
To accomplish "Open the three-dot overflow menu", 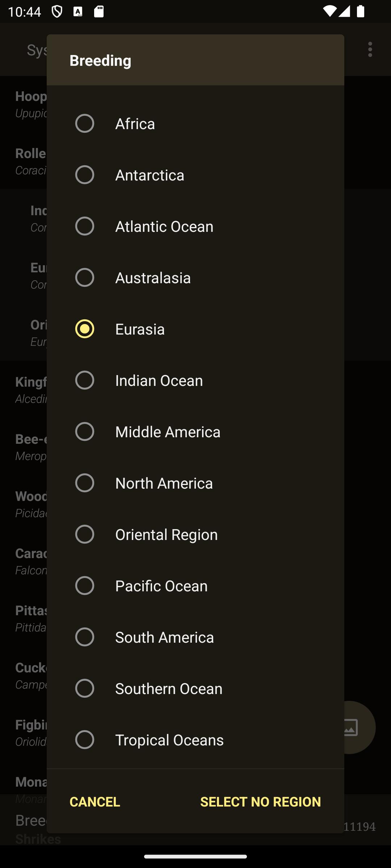I will pyautogui.click(x=370, y=50).
